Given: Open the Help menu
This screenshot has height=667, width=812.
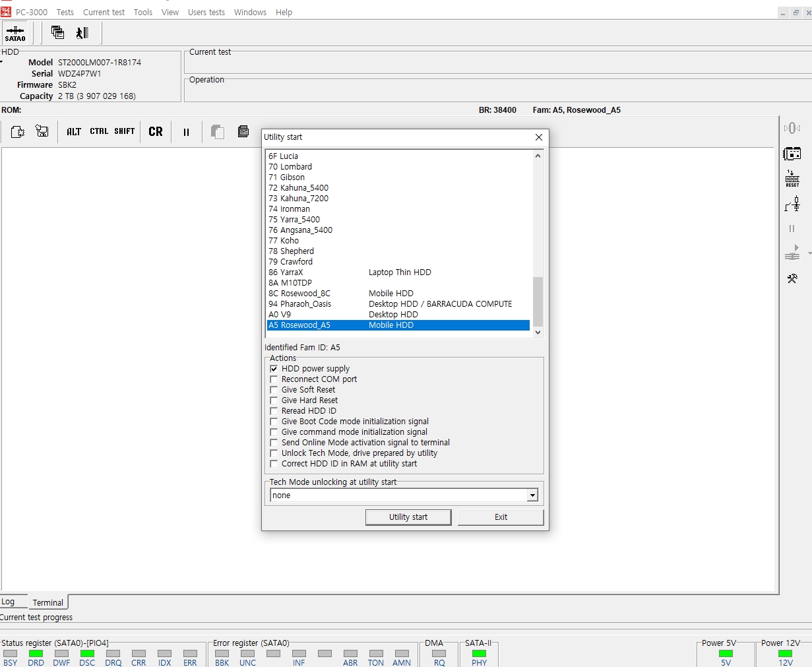Looking at the screenshot, I should click(x=284, y=12).
